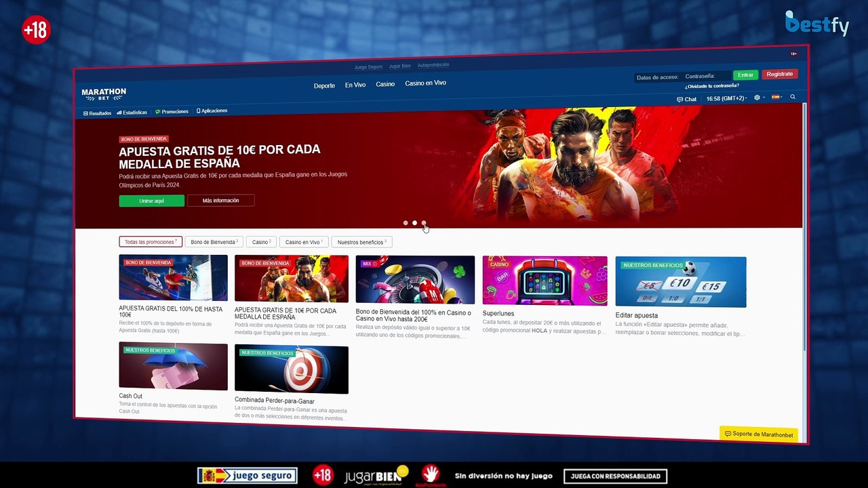The width and height of the screenshot is (868, 488).
Task: Click the APUESTA GRATIS DE 10€ POR CADA MEDALLA card title
Action: (285, 314)
